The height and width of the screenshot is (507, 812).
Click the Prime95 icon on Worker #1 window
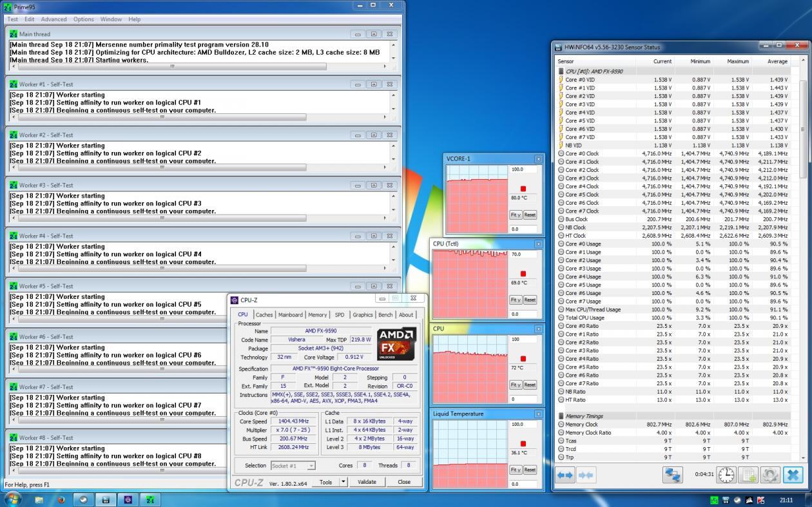[x=13, y=84]
